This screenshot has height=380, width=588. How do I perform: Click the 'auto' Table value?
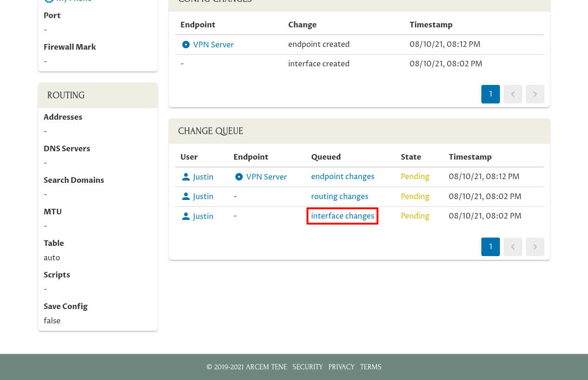pyautogui.click(x=52, y=258)
